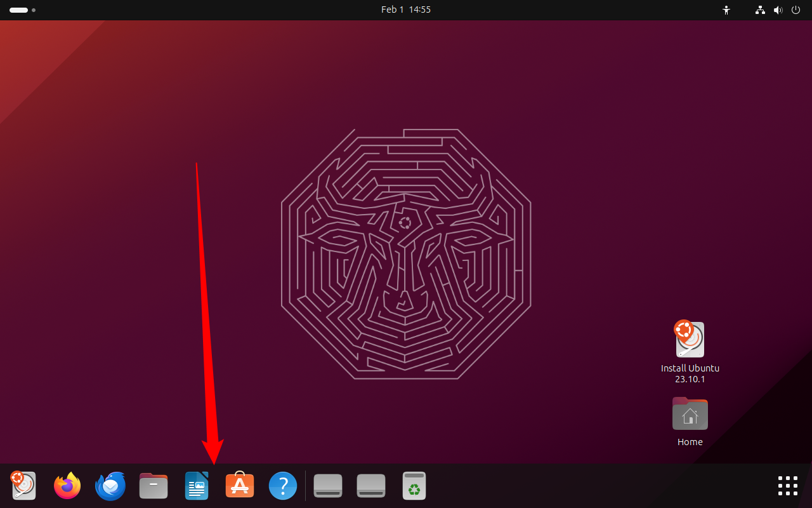Open the clock and calendar menu

click(406, 10)
